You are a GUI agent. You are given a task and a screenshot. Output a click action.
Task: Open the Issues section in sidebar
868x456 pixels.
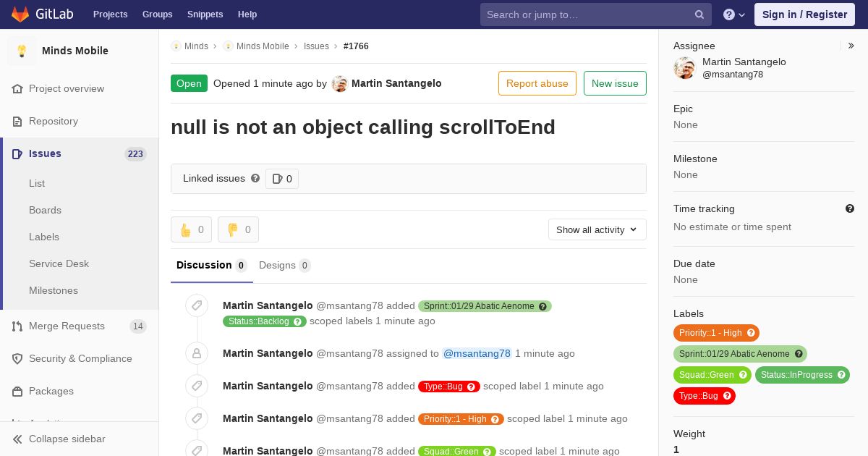(x=80, y=153)
